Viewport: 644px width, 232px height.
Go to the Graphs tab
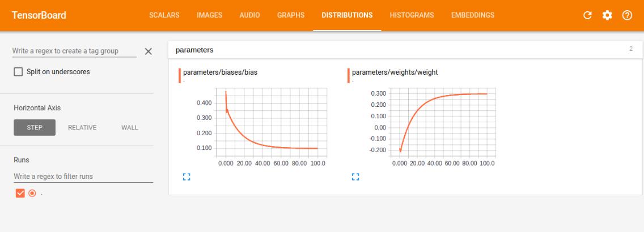291,15
